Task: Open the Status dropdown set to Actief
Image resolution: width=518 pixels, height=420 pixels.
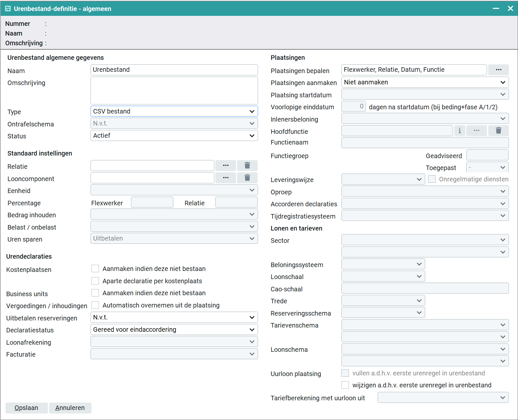Action: point(174,135)
